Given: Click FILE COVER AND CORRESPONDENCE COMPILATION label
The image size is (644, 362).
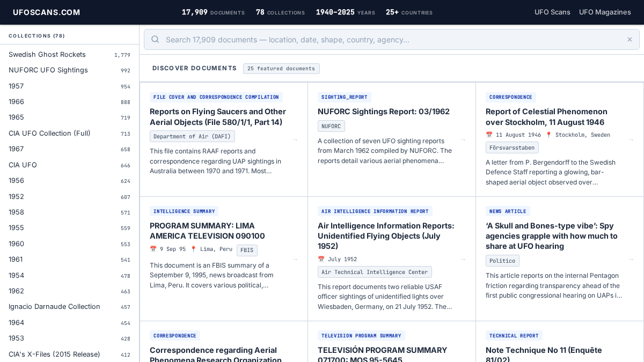Looking at the screenshot, I should pos(216,97).
